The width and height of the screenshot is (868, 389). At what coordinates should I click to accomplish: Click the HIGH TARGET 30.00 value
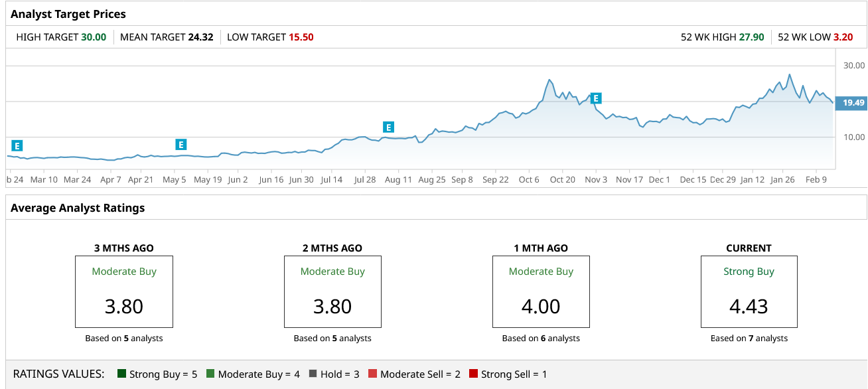[x=94, y=37]
